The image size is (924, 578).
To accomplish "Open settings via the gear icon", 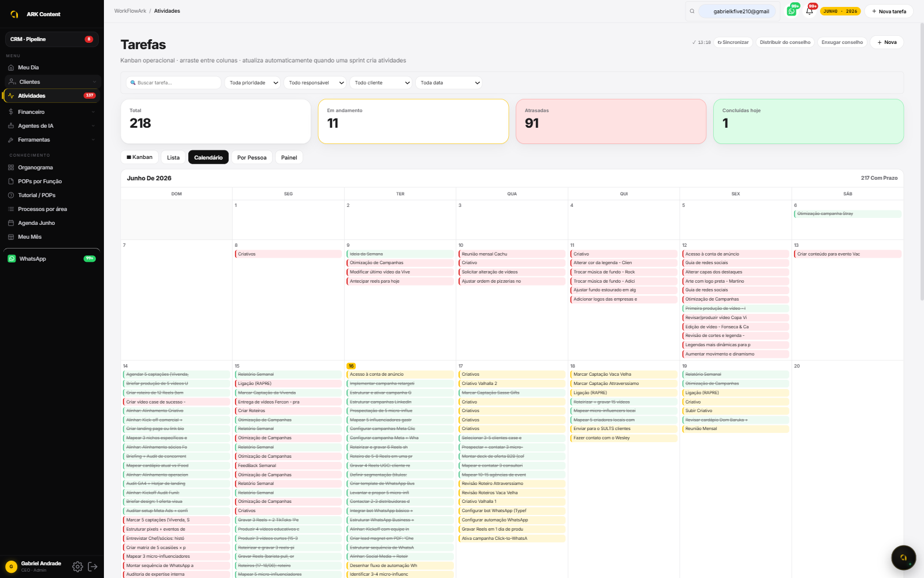I will coord(77,566).
